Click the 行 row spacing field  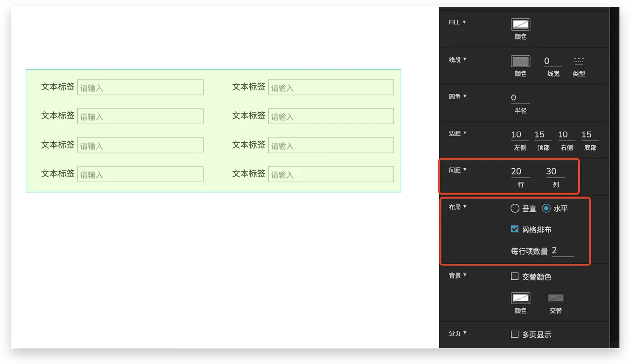pyautogui.click(x=520, y=171)
